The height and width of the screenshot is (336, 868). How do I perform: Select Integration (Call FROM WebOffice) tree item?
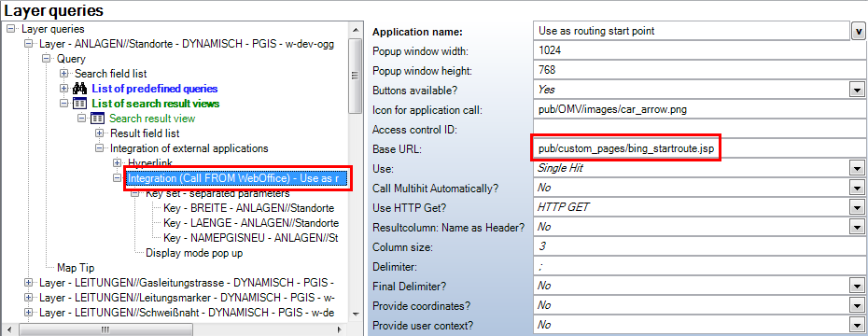point(237,178)
